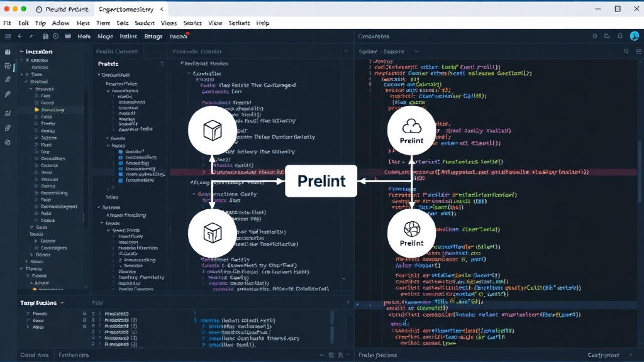Open the Stance menu
This screenshot has height=362, width=644.
pos(192,23)
